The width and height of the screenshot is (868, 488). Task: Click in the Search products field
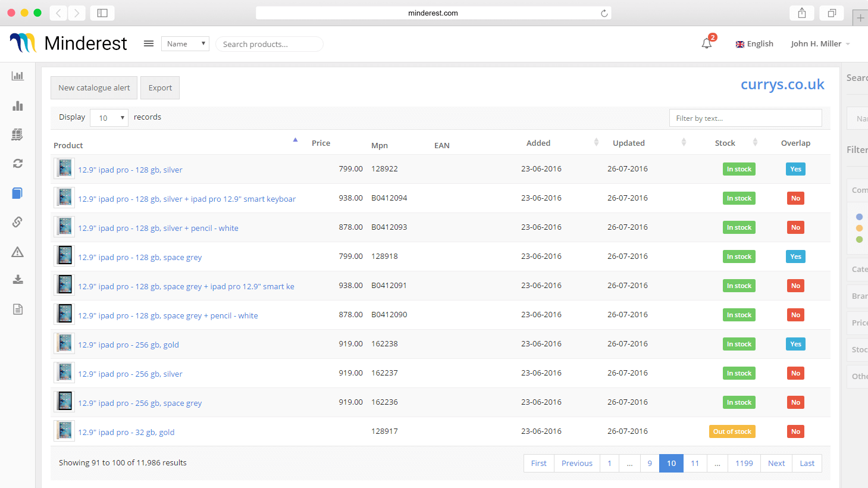270,44
